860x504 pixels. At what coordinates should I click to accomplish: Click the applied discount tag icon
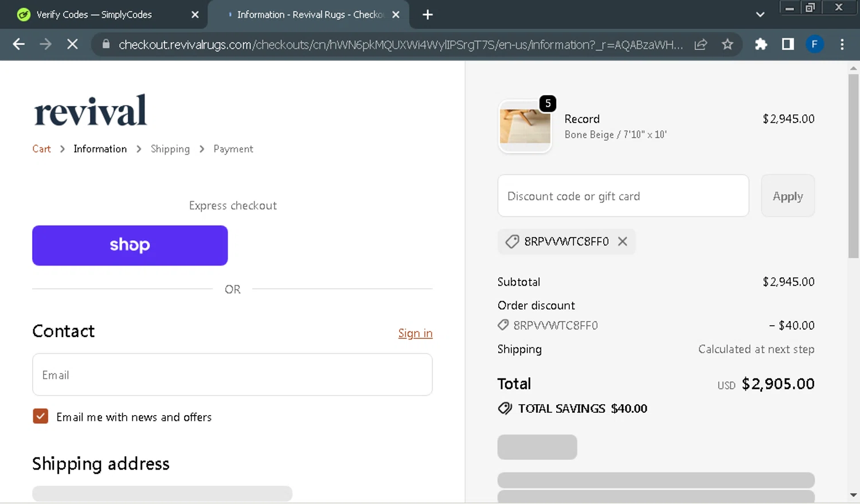click(512, 241)
